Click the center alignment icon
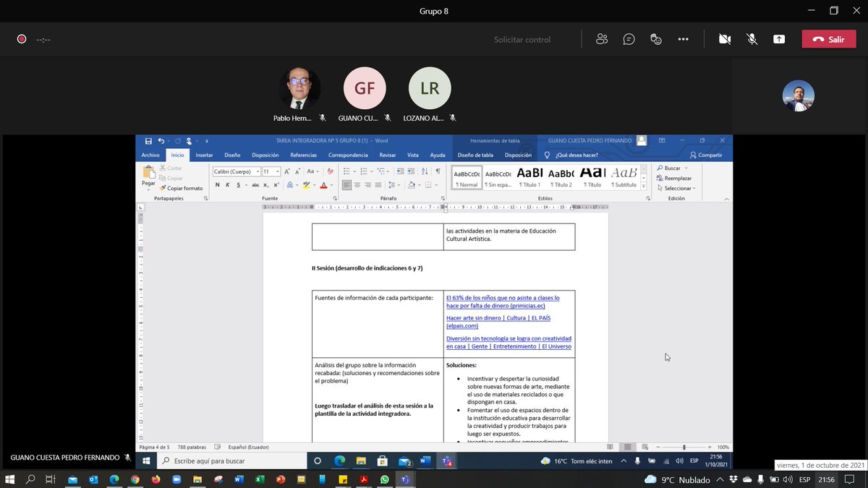Viewport: 868px width, 488px height. click(357, 185)
